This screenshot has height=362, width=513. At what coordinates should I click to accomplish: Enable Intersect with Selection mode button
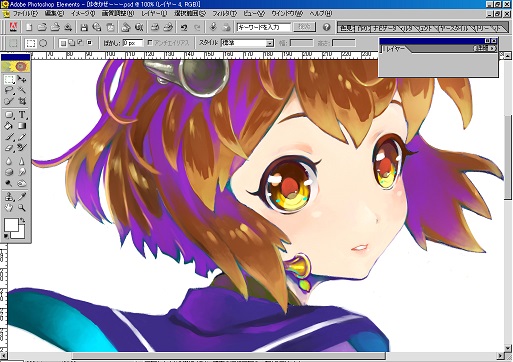pyautogui.click(x=89, y=43)
